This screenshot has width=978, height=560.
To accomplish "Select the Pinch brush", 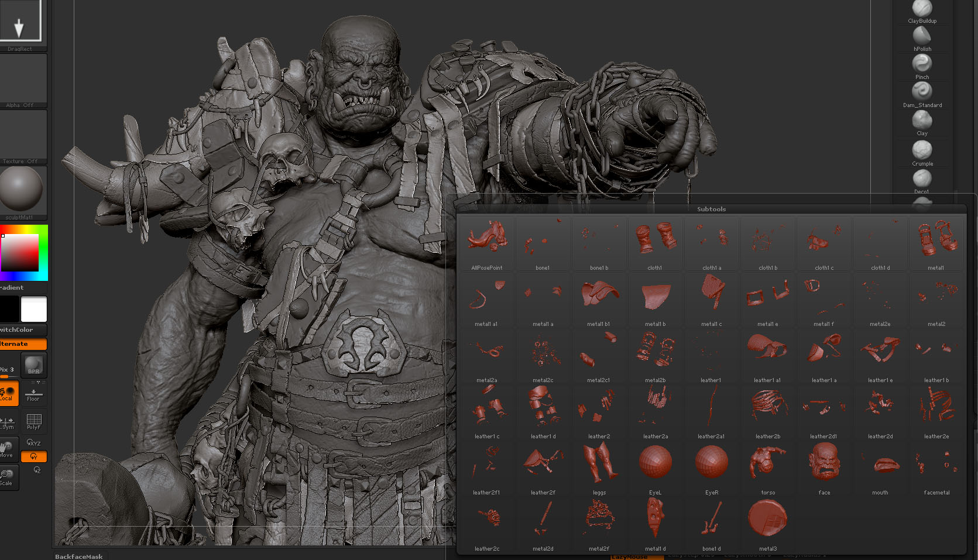I will coord(922,67).
